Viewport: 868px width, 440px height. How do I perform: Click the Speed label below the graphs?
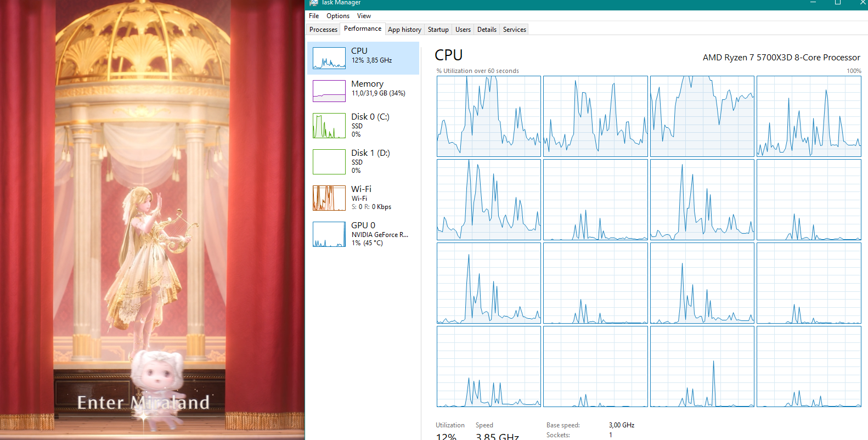pos(484,425)
